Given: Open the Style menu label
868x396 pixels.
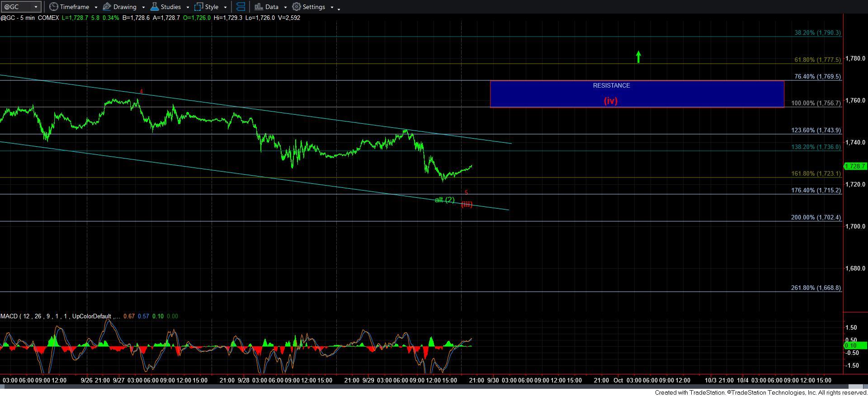Looking at the screenshot, I should point(212,7).
